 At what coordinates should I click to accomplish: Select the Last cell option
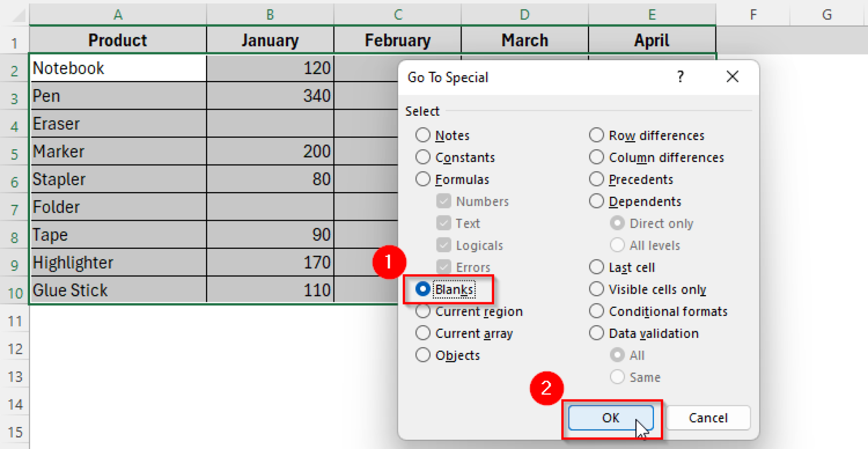[596, 267]
